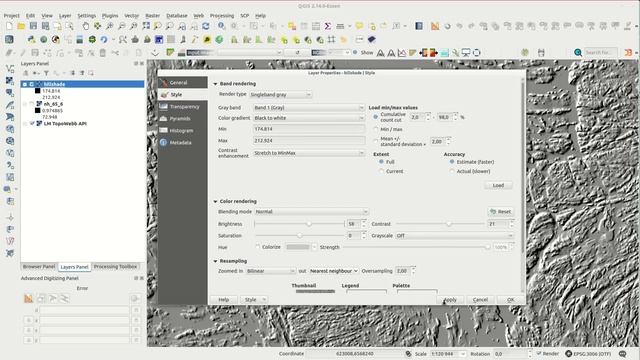Image resolution: width=640 pixels, height=360 pixels.
Task: Open the Color gradient dropdown
Action: [309, 118]
